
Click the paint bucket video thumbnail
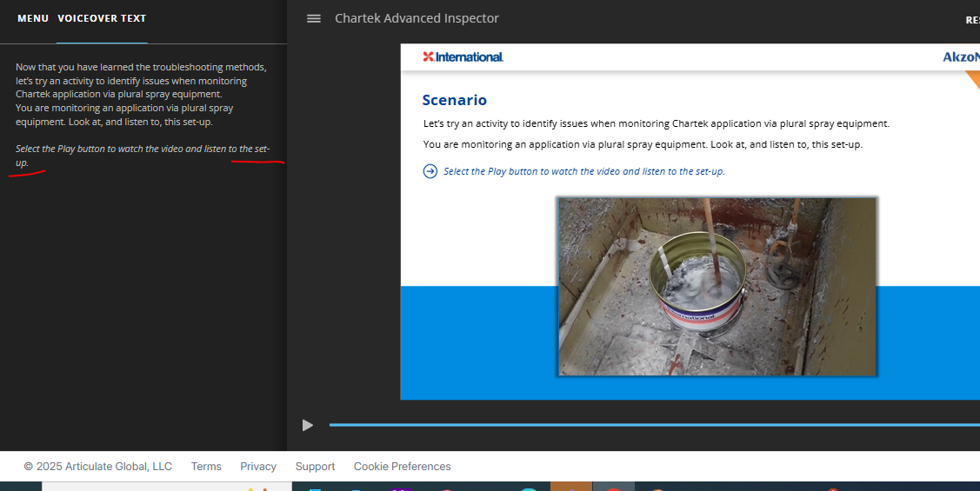click(x=717, y=286)
